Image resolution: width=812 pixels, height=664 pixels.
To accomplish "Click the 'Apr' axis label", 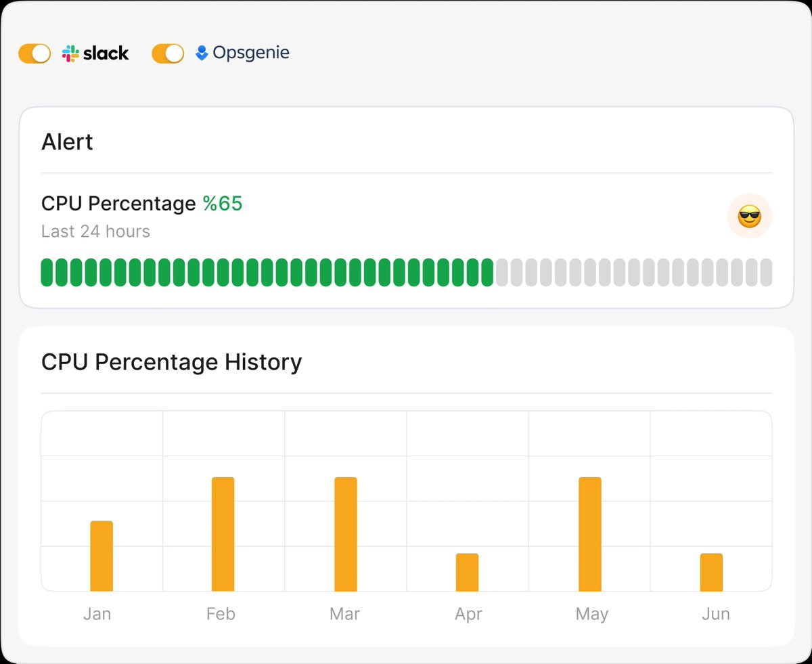I will 468,615.
